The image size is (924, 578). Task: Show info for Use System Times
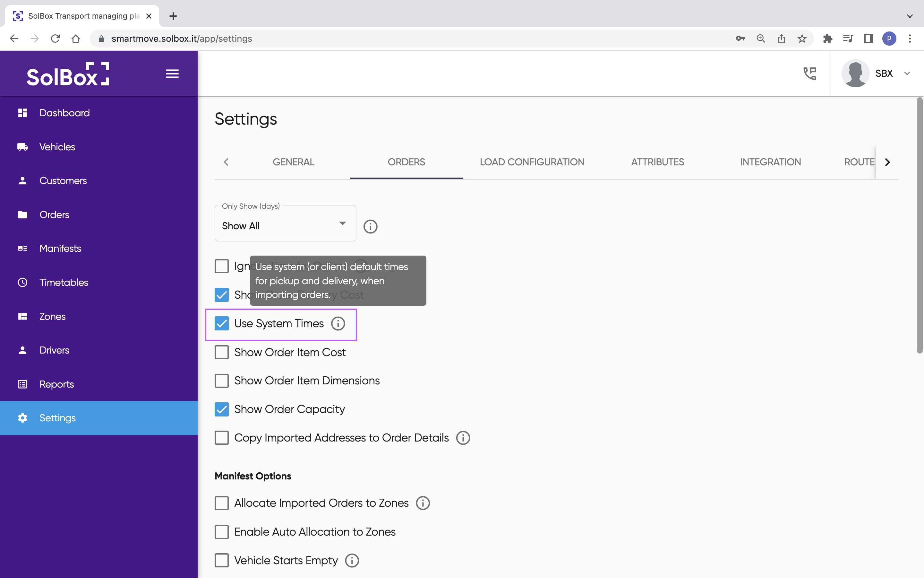[x=338, y=323]
